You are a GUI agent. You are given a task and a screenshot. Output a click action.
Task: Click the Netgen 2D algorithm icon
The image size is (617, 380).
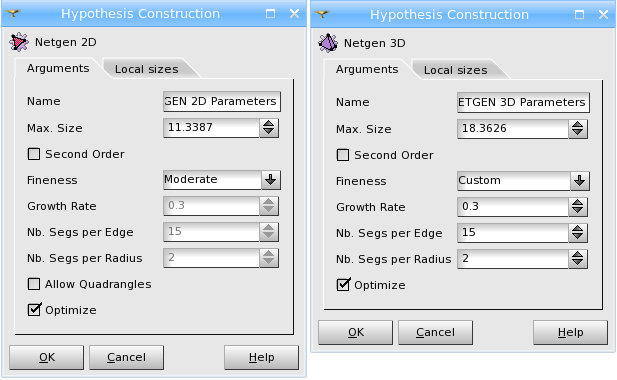(x=19, y=42)
